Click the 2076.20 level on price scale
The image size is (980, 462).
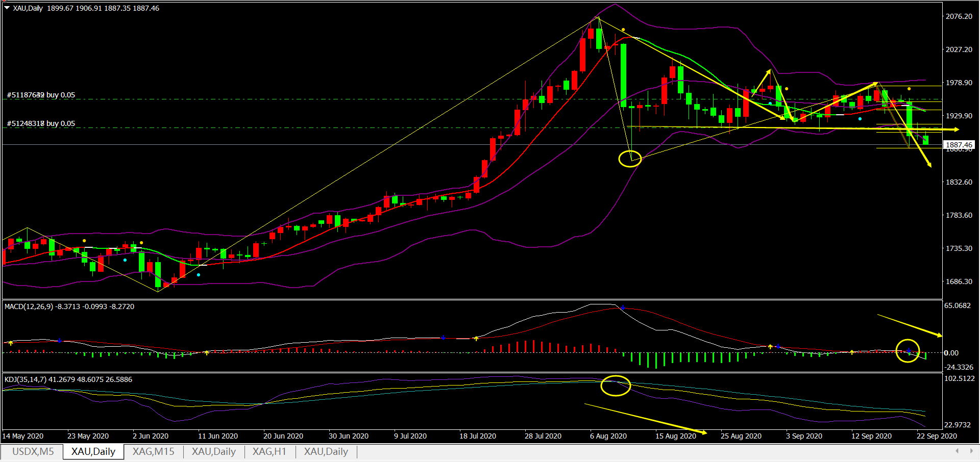point(959,16)
